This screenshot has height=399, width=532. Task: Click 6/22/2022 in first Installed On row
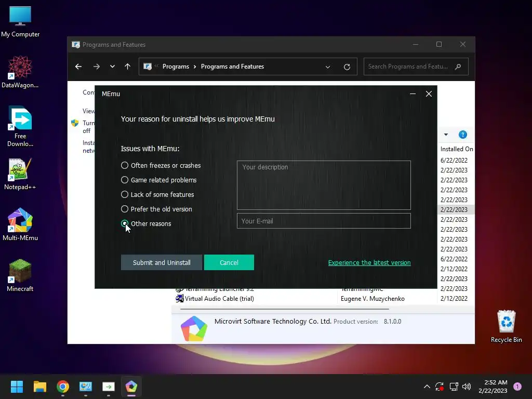click(x=454, y=160)
